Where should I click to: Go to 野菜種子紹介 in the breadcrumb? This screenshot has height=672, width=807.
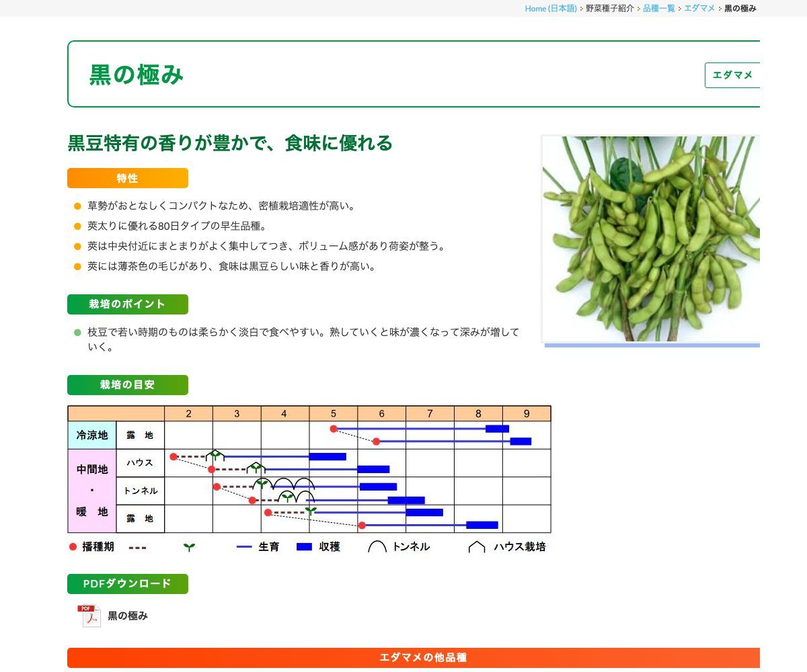[609, 8]
